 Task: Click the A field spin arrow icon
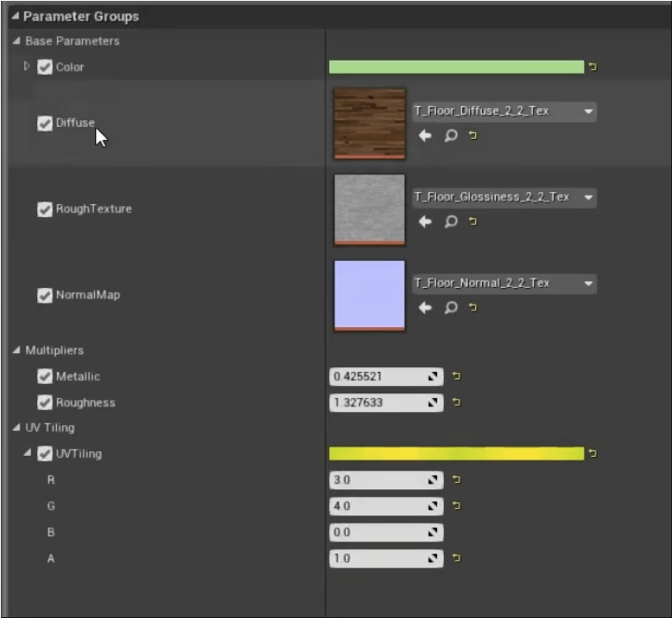[432, 558]
